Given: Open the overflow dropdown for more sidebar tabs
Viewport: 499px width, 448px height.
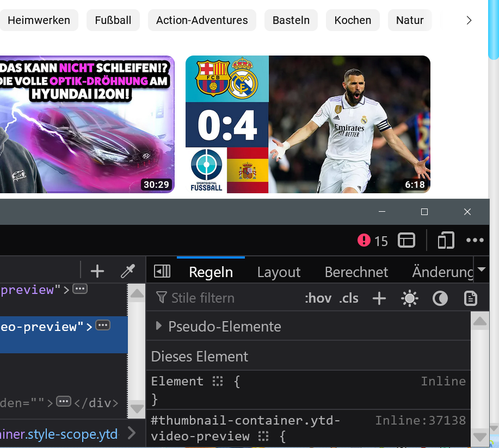Looking at the screenshot, I should [482, 270].
